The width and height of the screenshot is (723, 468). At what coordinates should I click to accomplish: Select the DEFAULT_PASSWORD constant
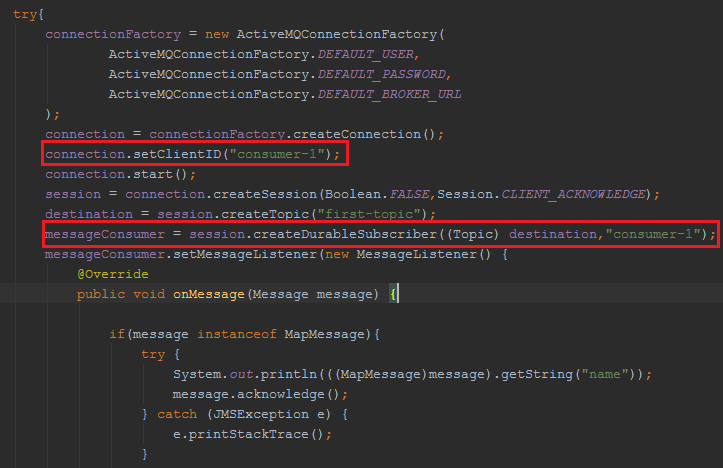[x=382, y=74]
